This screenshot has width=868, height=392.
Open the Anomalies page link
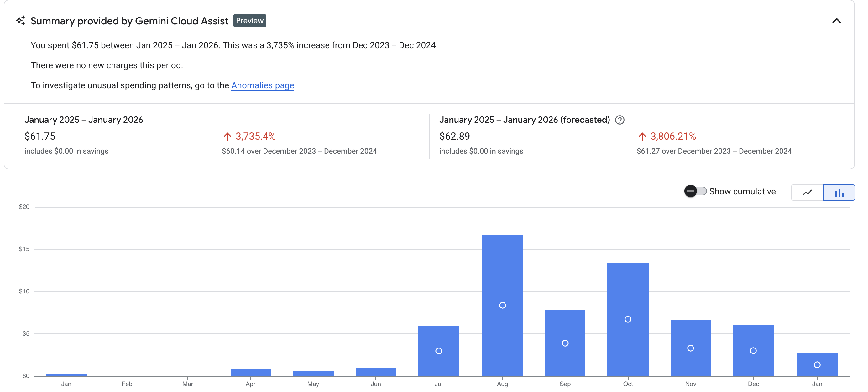coord(263,85)
